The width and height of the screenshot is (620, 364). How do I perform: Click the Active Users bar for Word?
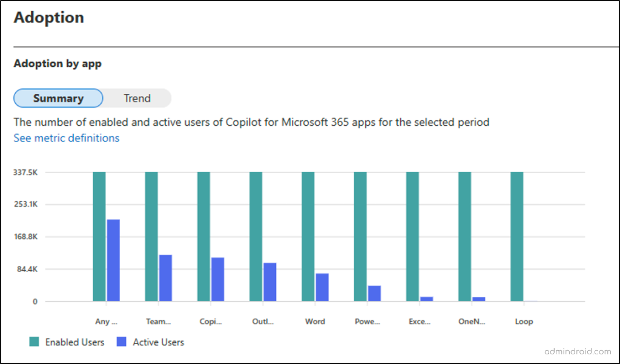pyautogui.click(x=322, y=287)
